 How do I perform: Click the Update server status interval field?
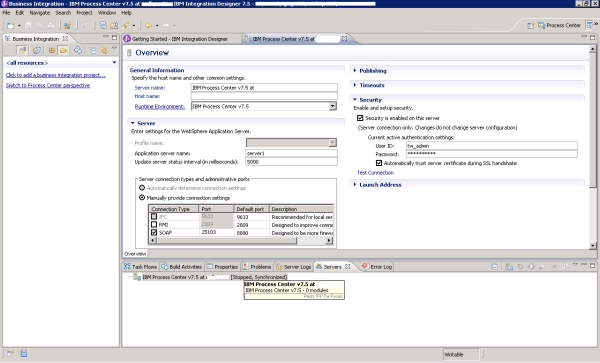291,162
